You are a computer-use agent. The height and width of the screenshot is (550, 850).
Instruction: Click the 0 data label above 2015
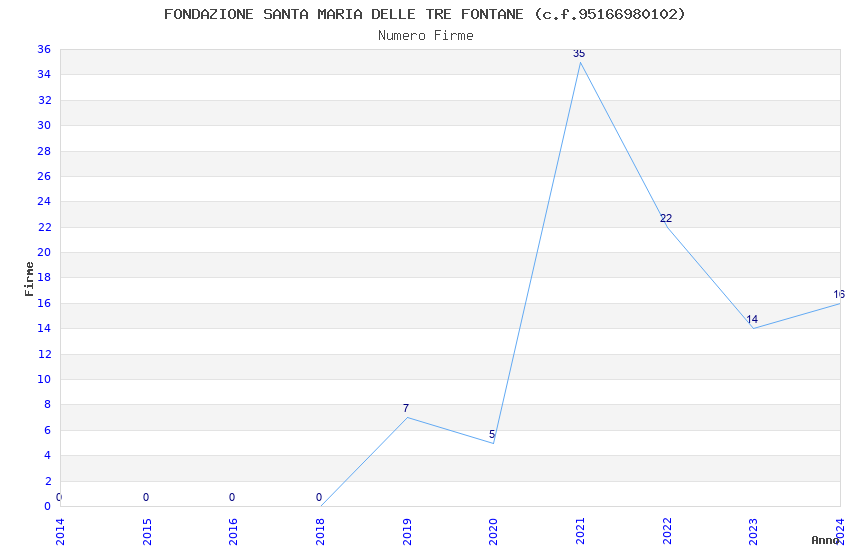pos(146,497)
